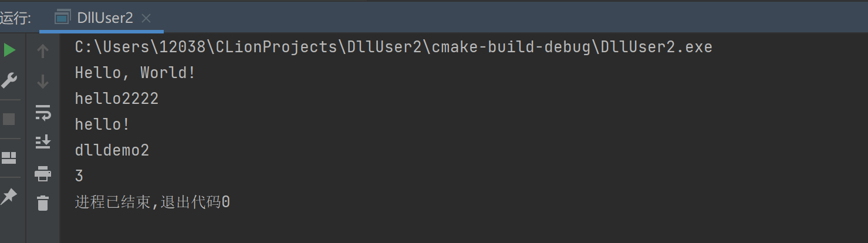Click the 进程已结束 exit code message

click(x=153, y=203)
